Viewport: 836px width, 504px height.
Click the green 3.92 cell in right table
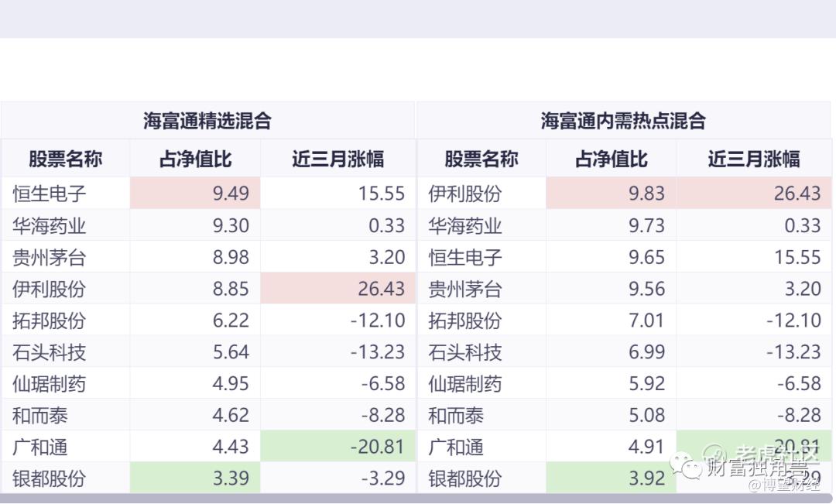[612, 478]
